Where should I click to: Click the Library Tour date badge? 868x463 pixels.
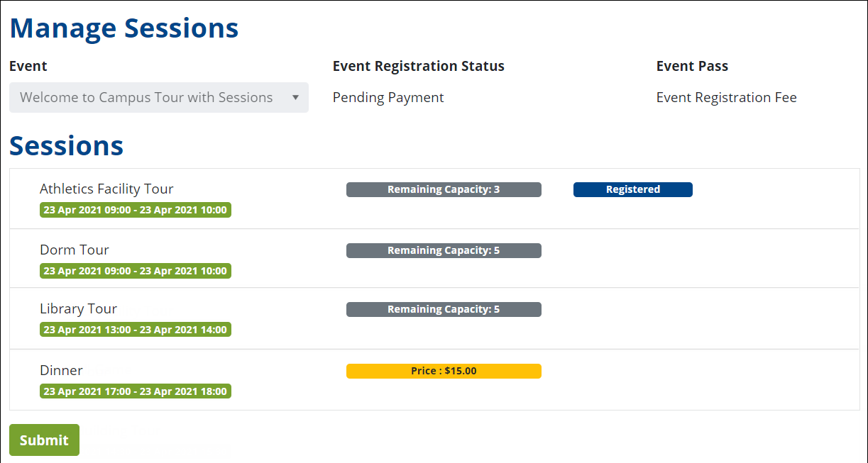(x=135, y=329)
